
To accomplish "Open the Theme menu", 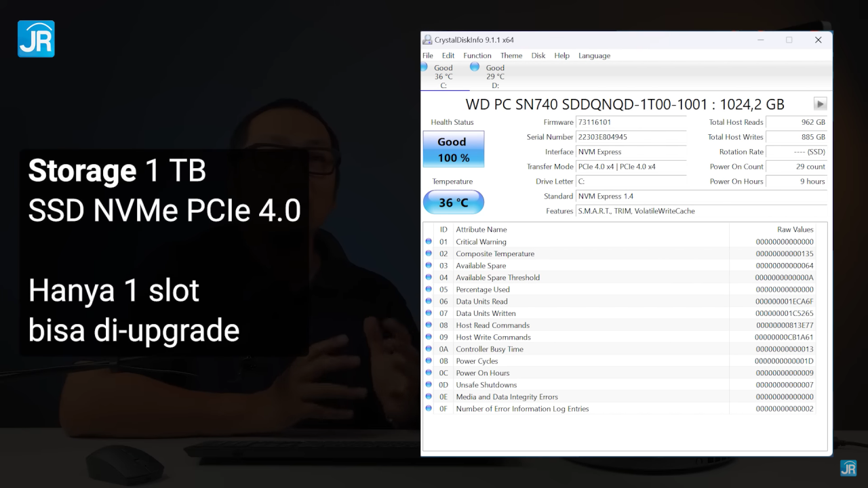I will (x=511, y=56).
